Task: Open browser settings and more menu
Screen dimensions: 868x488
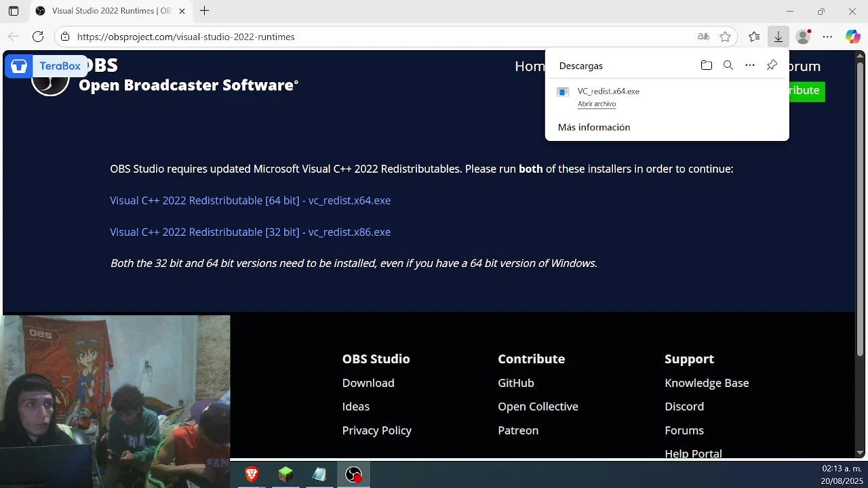Action: pyautogui.click(x=827, y=37)
